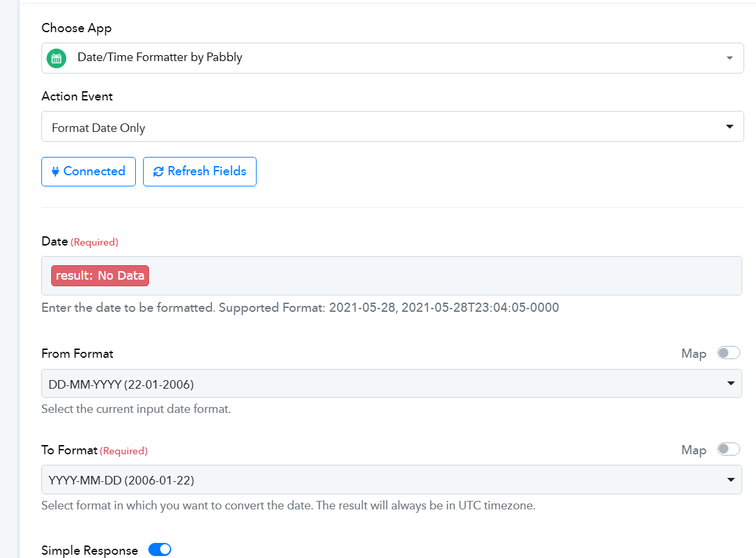Click the Refresh Fields button

[x=199, y=172]
